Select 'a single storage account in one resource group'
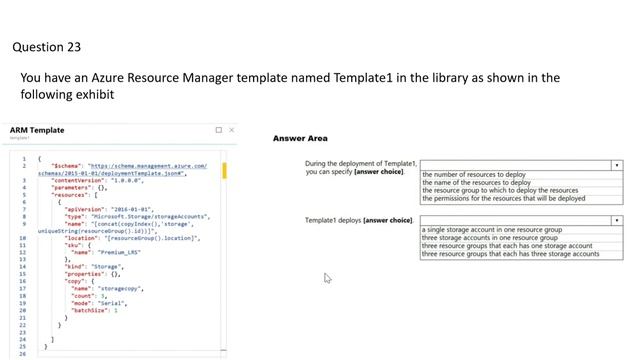Screen dimensions: 640x360 point(492,230)
